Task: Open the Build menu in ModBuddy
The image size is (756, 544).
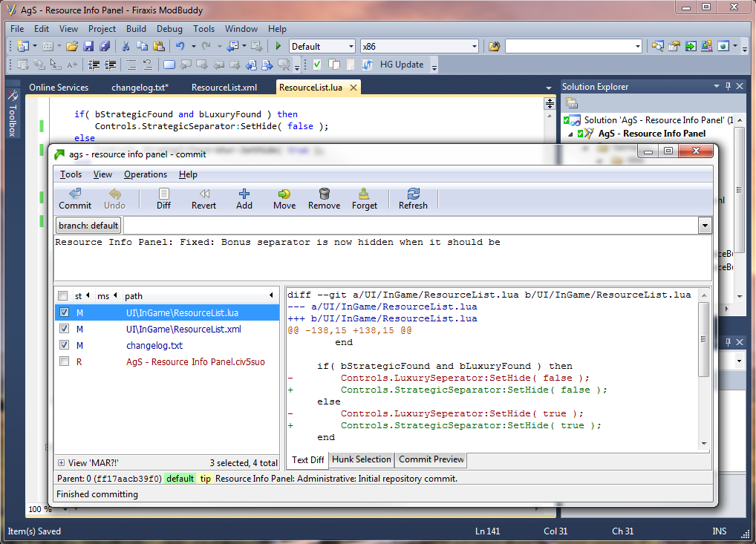Action: tap(136, 29)
